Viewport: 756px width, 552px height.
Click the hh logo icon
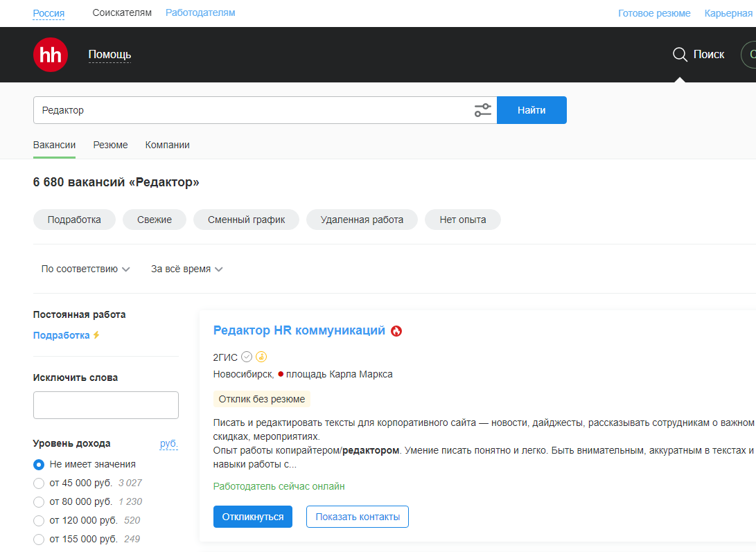pos(51,55)
